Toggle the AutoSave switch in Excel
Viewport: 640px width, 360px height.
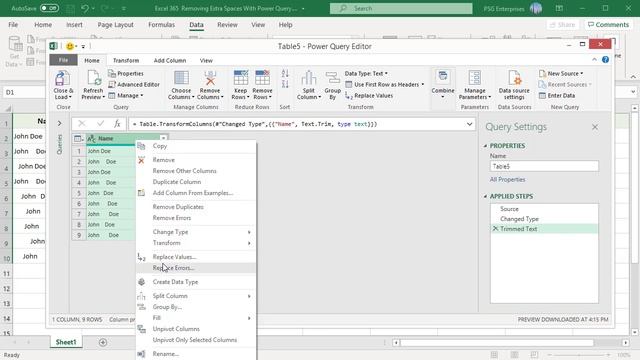point(49,8)
